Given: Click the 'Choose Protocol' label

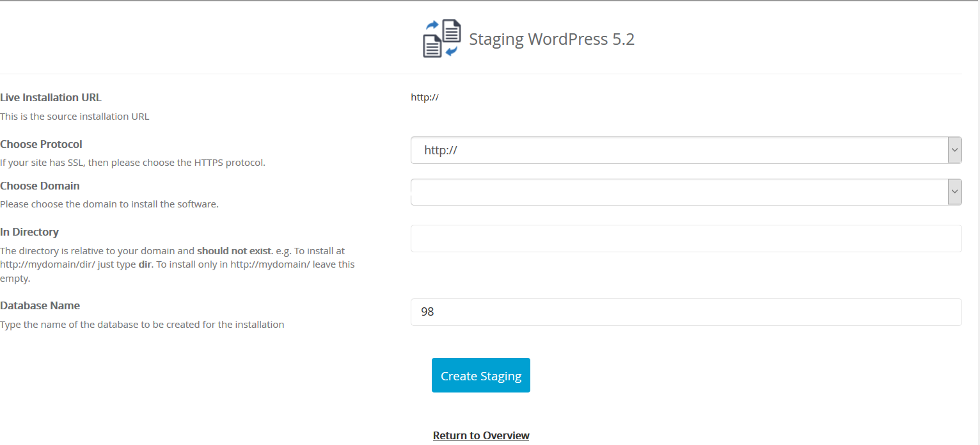Looking at the screenshot, I should coord(41,144).
